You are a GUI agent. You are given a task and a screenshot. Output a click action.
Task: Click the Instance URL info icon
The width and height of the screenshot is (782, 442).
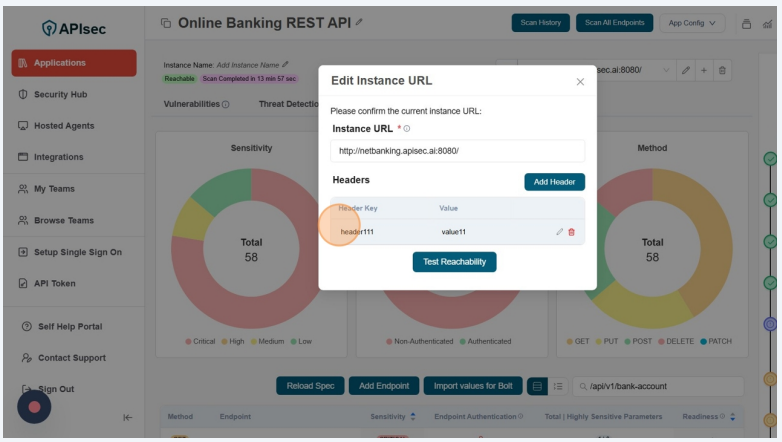pyautogui.click(x=407, y=129)
